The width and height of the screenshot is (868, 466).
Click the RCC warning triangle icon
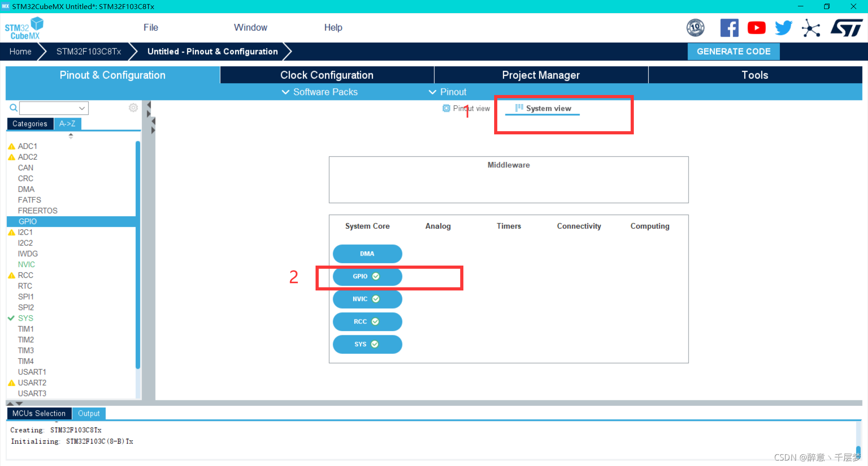coord(12,276)
